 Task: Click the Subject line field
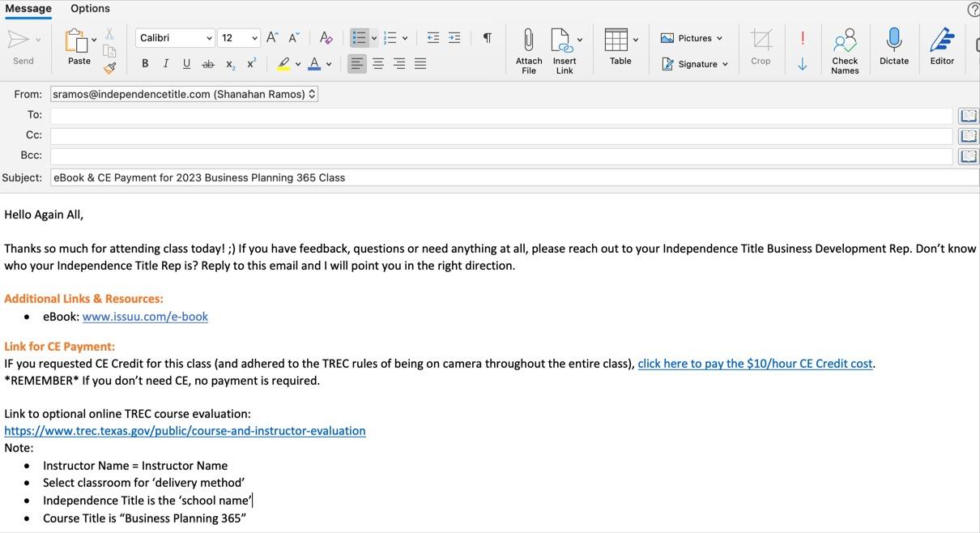[x=514, y=177]
